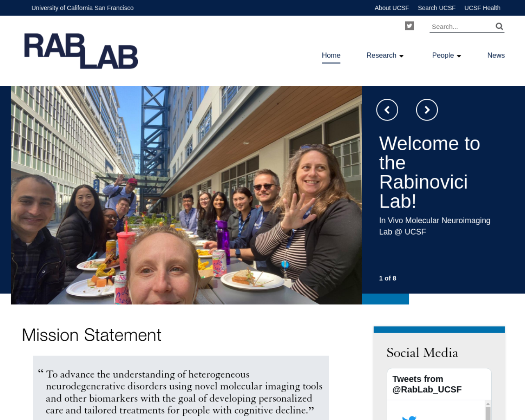Open Tweets from @RabLab_UCSF heading

427,384
